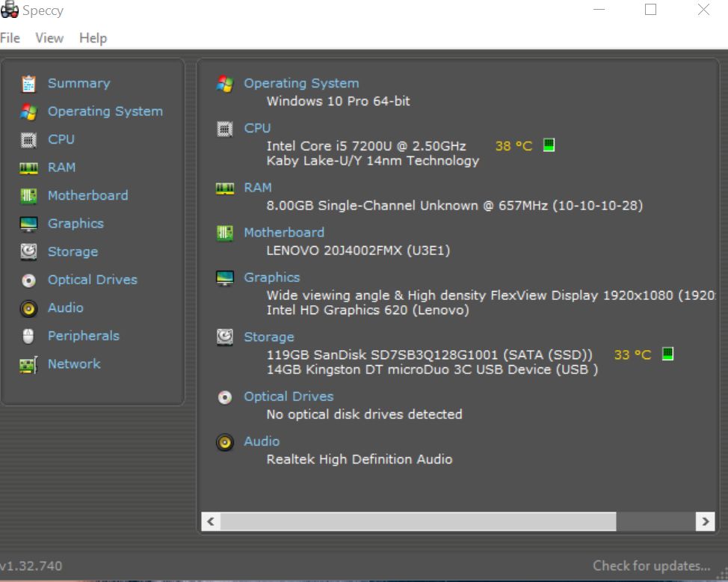Click the RAM stick icon in sidebar
Viewport: 728px width, 582px height.
tap(28, 168)
